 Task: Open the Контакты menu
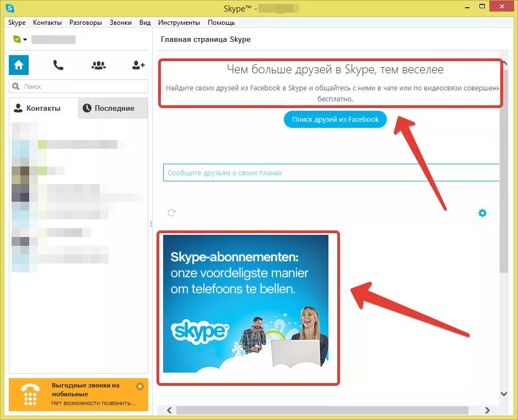47,23
